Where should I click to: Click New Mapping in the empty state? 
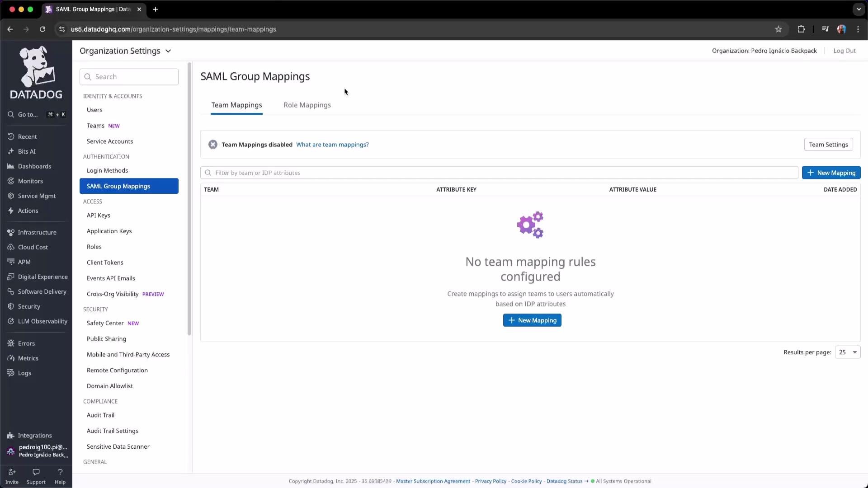[532, 320]
